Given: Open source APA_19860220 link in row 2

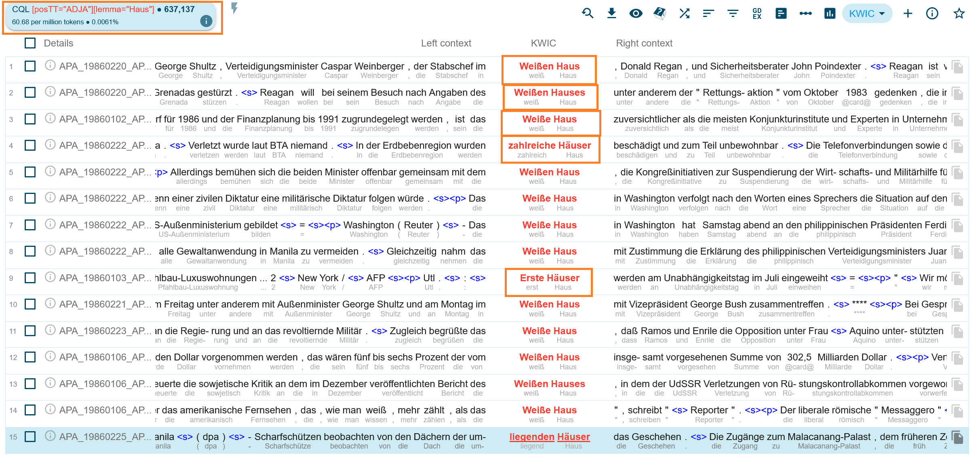Looking at the screenshot, I should tap(105, 93).
